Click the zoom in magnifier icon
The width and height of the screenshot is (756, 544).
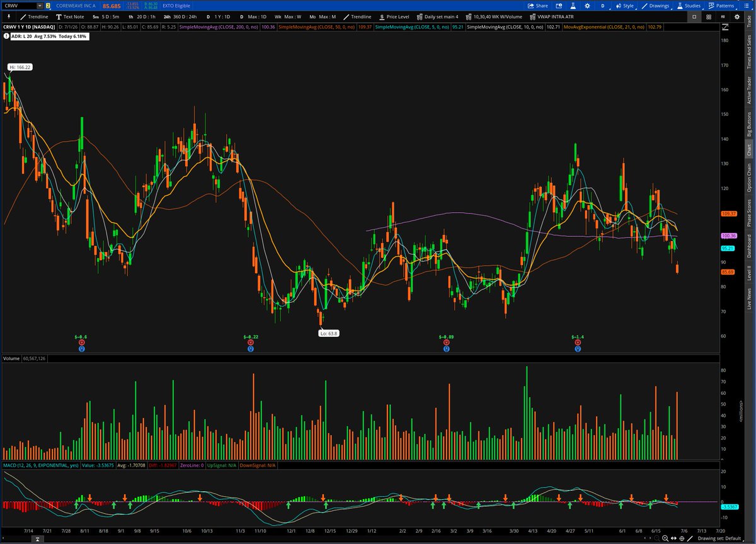665,538
